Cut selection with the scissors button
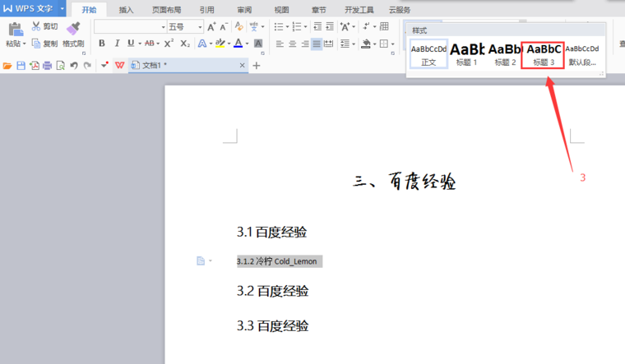The image size is (625, 364). click(36, 26)
